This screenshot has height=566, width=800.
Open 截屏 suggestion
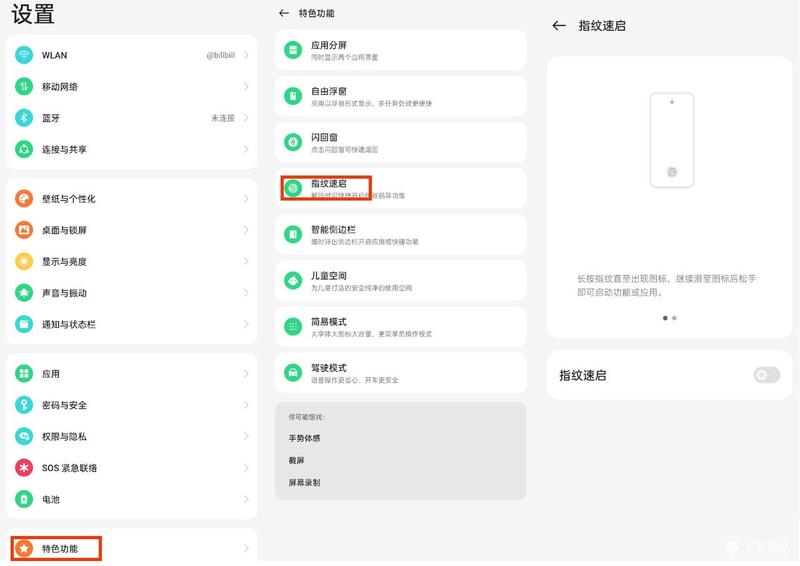296,460
